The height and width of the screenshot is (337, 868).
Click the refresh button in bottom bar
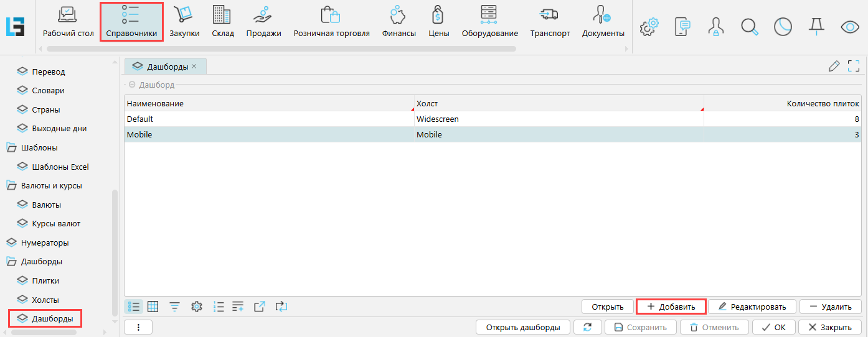click(x=587, y=327)
